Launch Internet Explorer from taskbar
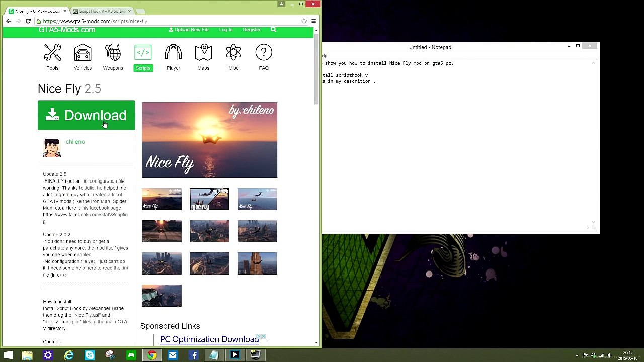Screen dimensions: 644x362 coord(69,355)
